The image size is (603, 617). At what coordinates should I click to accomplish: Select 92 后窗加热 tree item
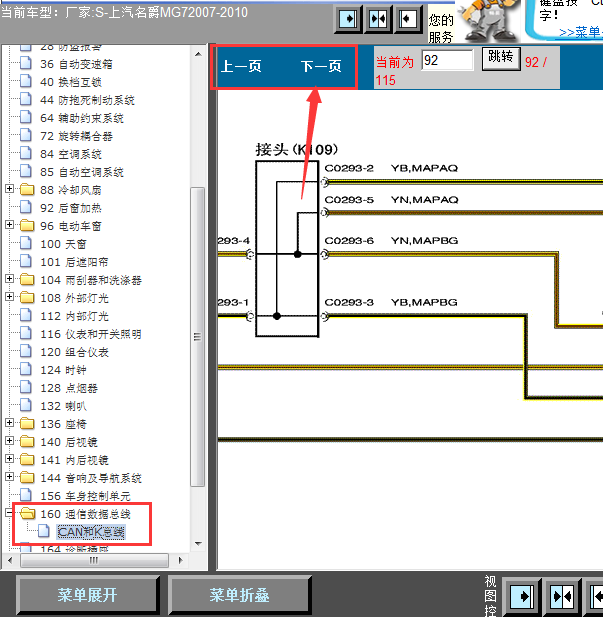pyautogui.click(x=71, y=208)
